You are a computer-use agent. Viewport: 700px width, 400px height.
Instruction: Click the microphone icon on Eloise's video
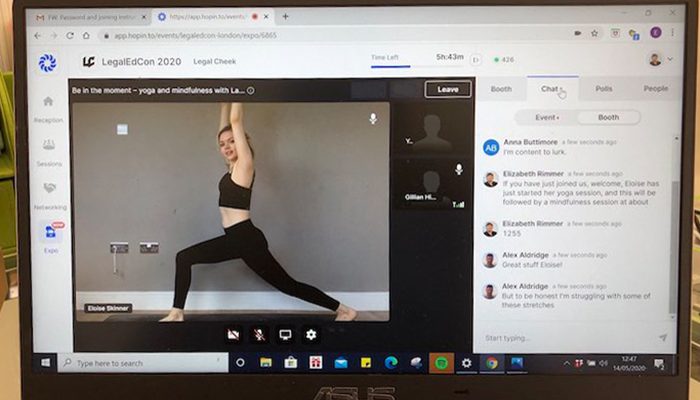[x=373, y=118]
